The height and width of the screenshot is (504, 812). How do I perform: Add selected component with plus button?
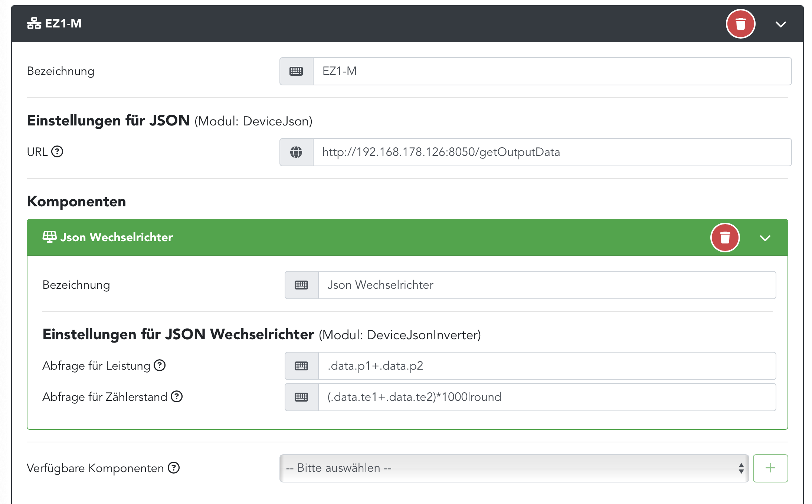[x=770, y=468]
